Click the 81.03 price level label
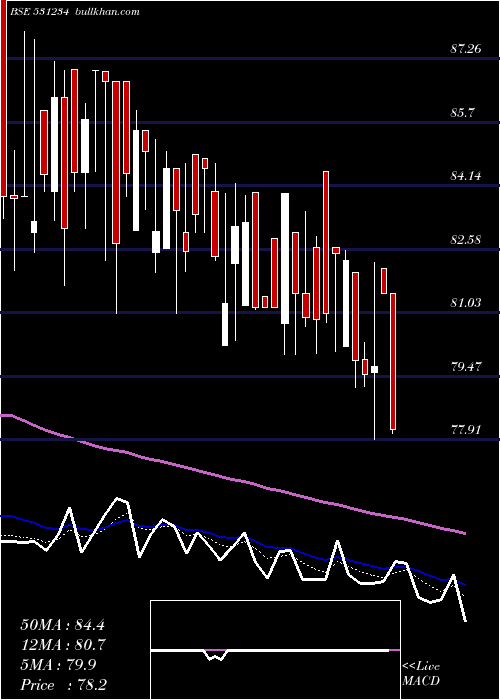The width and height of the screenshot is (500, 700). click(x=466, y=303)
